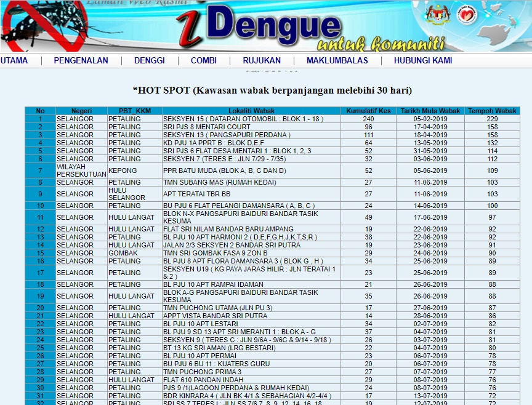Select 'PPR BATU MUDA' locality cell

pos(251,170)
